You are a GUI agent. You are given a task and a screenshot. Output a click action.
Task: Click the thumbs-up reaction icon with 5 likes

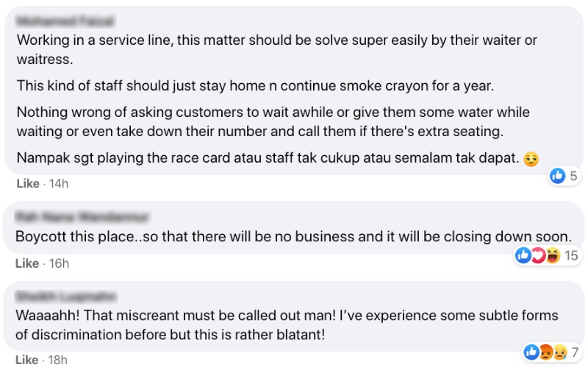[557, 176]
